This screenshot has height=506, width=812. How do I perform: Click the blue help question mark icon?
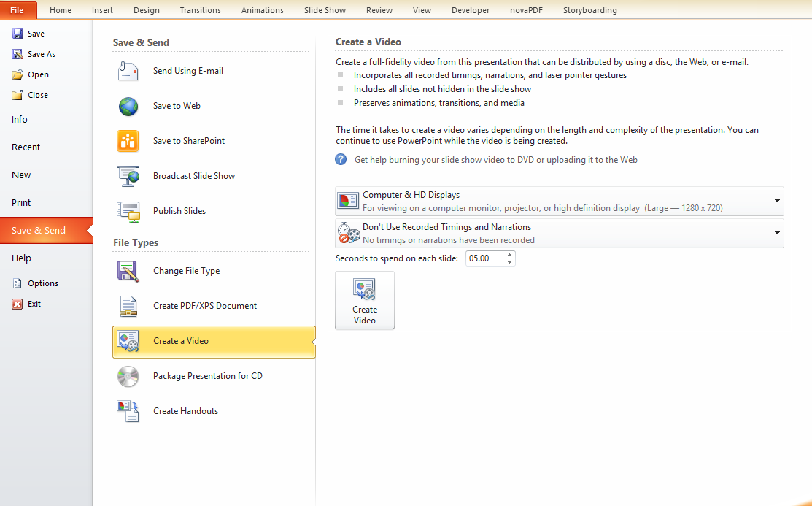point(341,159)
